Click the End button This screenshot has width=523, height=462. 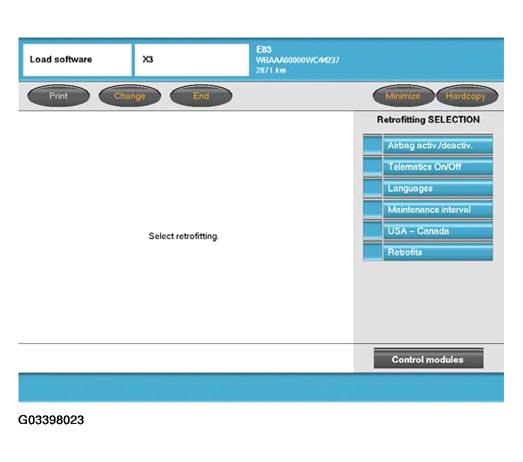pos(201,96)
